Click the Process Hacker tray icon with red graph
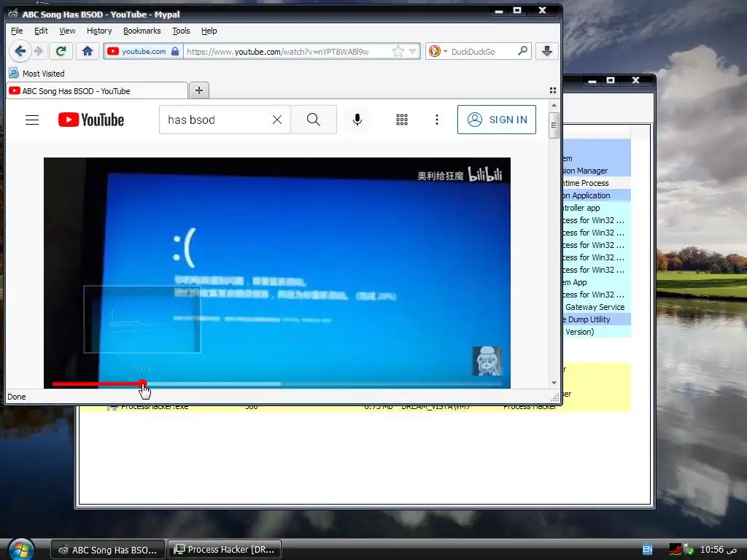Image resolution: width=747 pixels, height=560 pixels. [x=676, y=550]
